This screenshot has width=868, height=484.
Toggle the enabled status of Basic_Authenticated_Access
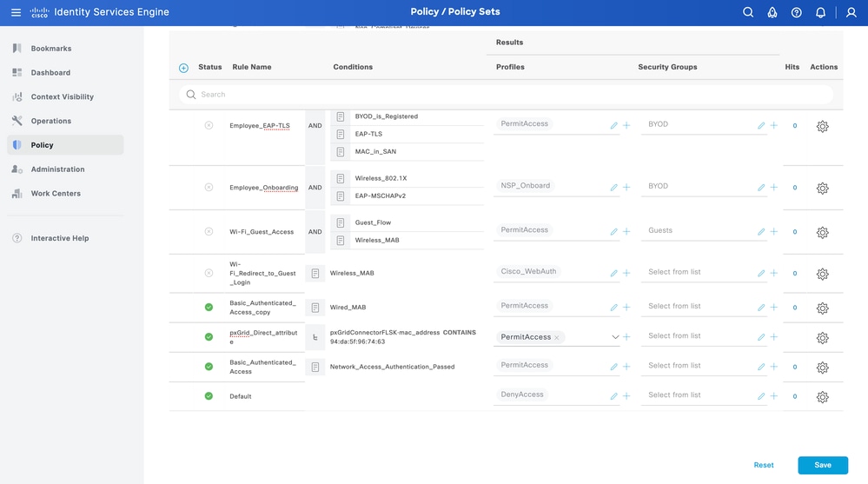pyautogui.click(x=209, y=367)
